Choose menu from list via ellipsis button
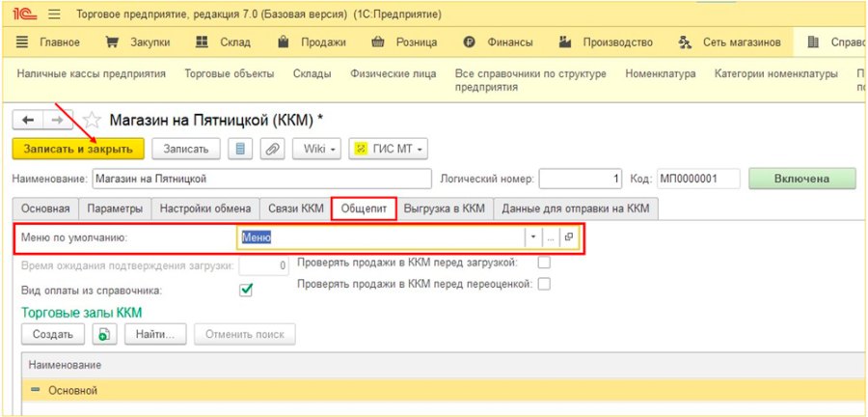 coord(551,237)
